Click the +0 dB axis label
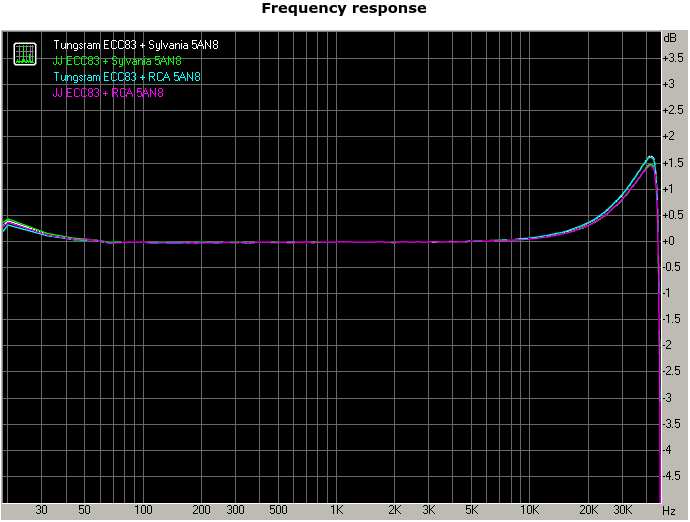The height and width of the screenshot is (522, 690). pos(669,241)
